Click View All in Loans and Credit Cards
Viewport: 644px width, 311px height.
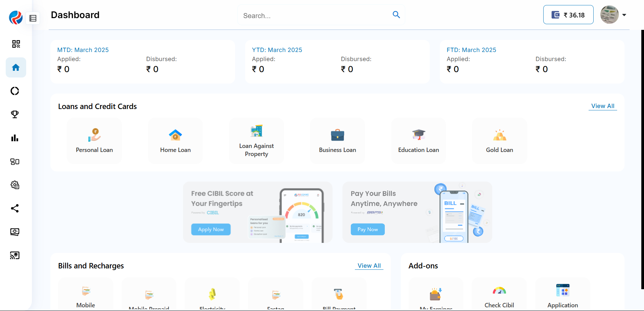pyautogui.click(x=603, y=106)
